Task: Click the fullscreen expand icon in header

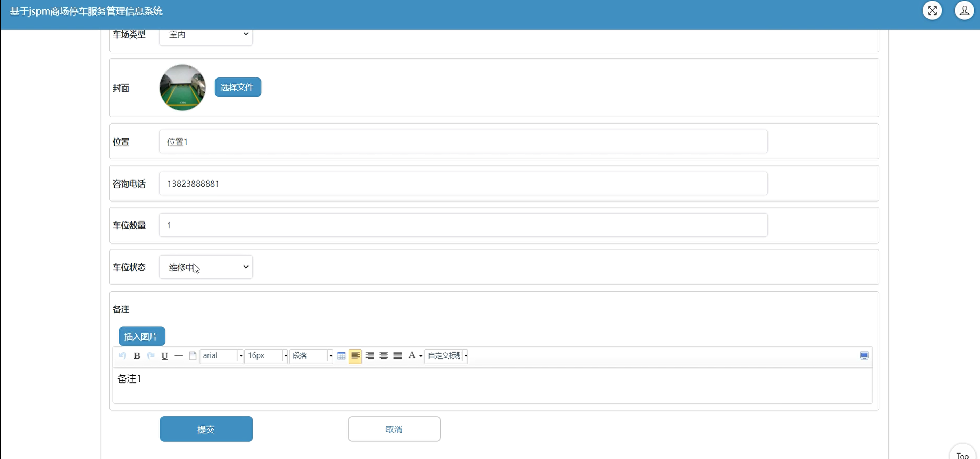Action: tap(932, 10)
